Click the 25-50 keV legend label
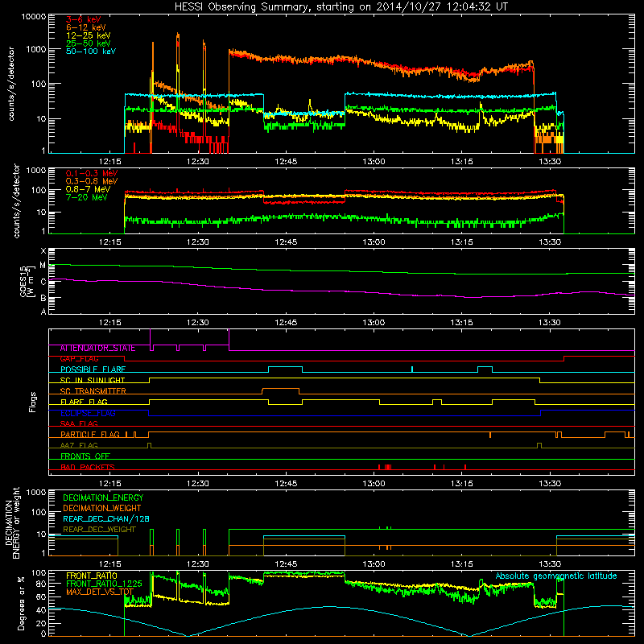 click(88, 43)
